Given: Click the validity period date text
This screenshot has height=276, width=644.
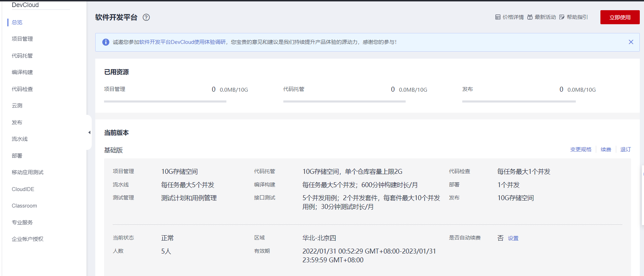Looking at the screenshot, I should pos(369,256).
